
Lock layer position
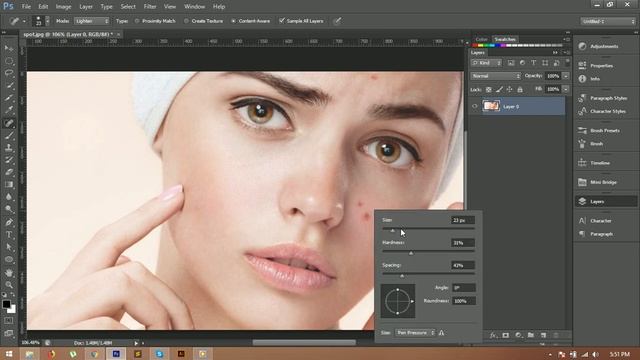pos(509,89)
